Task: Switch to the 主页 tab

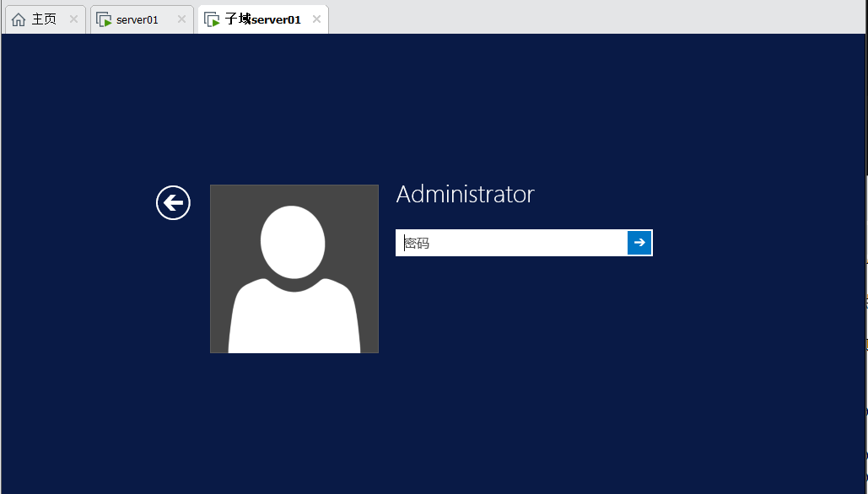Action: (x=45, y=19)
